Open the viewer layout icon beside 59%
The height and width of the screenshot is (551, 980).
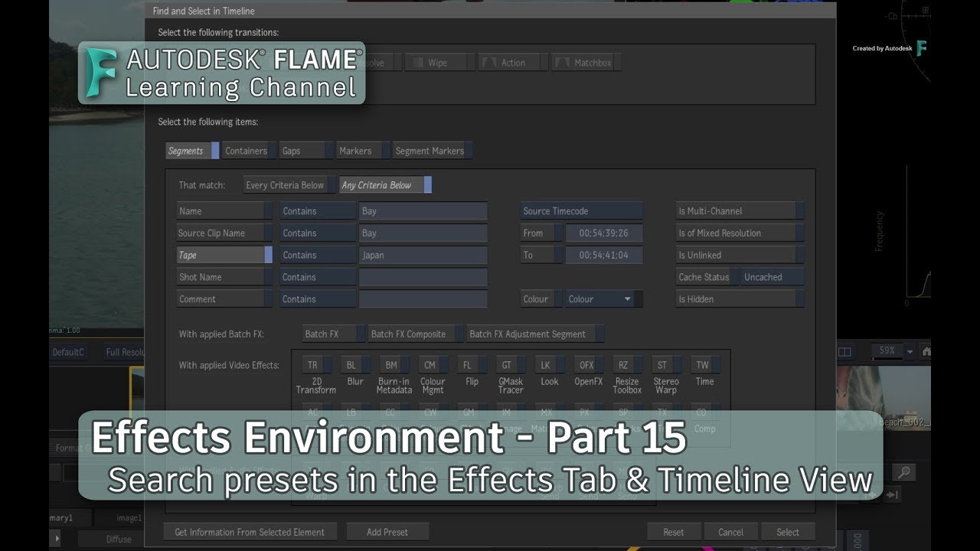(844, 351)
